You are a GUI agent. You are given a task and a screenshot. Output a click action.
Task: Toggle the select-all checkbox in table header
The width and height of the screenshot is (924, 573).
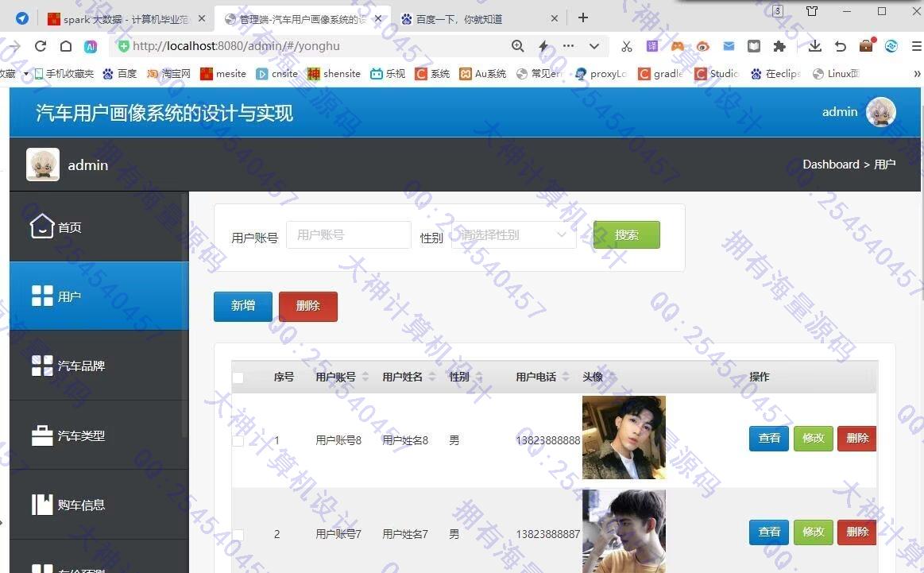pyautogui.click(x=238, y=377)
